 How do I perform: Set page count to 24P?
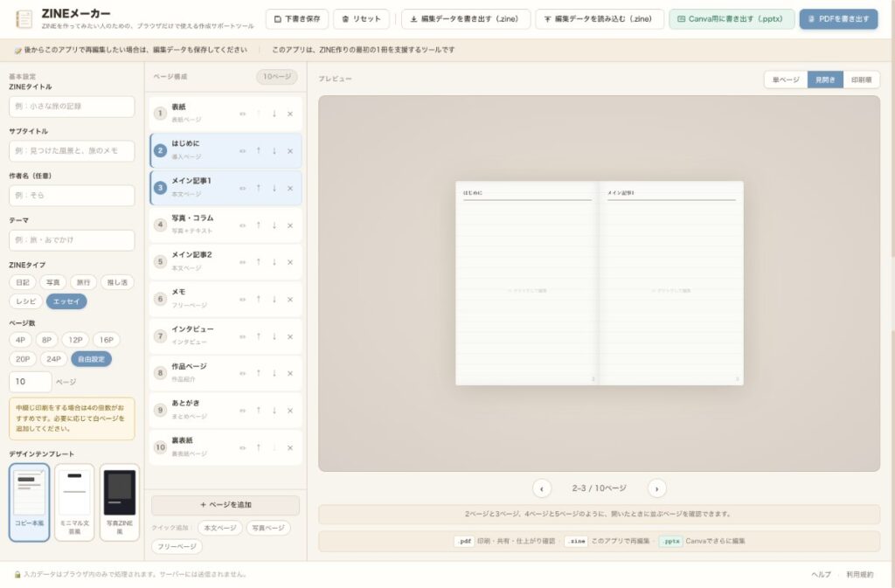pyautogui.click(x=53, y=359)
